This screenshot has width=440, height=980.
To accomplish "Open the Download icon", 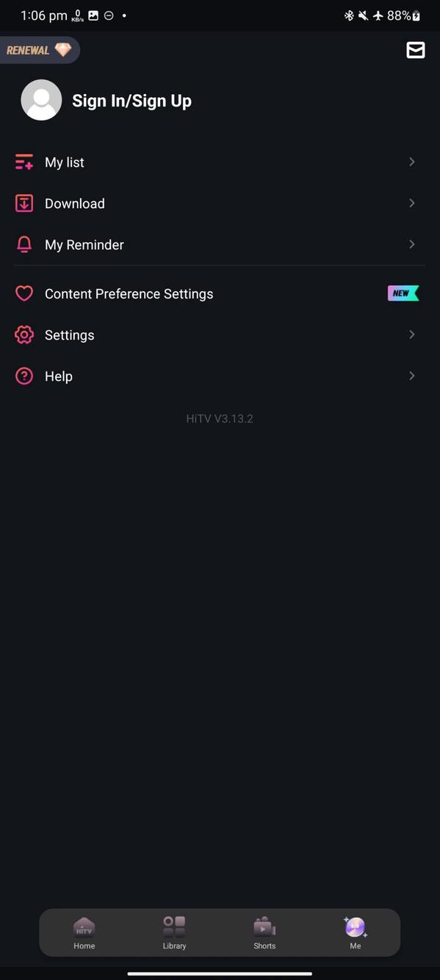I will click(x=24, y=203).
